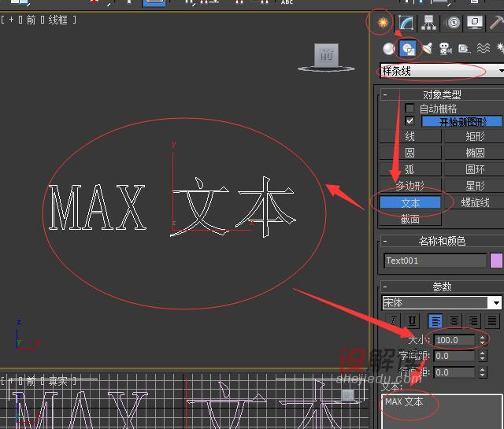Click the Text001 object name field
The width and height of the screenshot is (504, 429).
[x=435, y=261]
